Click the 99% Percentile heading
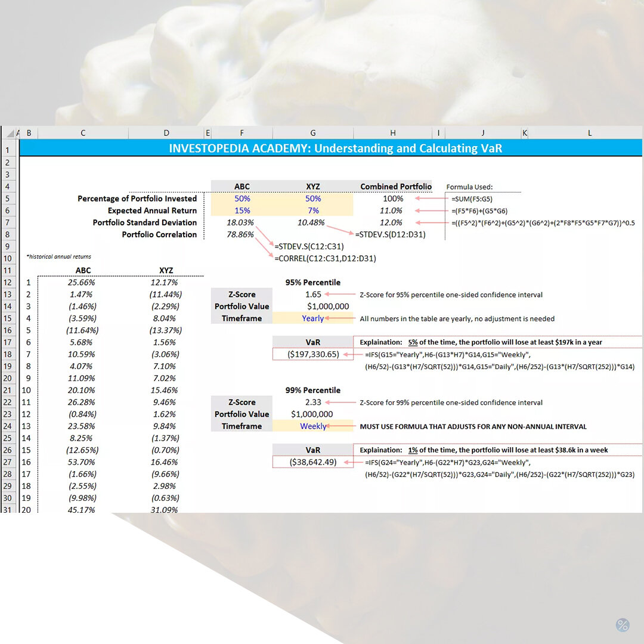The image size is (644, 644). (x=313, y=390)
